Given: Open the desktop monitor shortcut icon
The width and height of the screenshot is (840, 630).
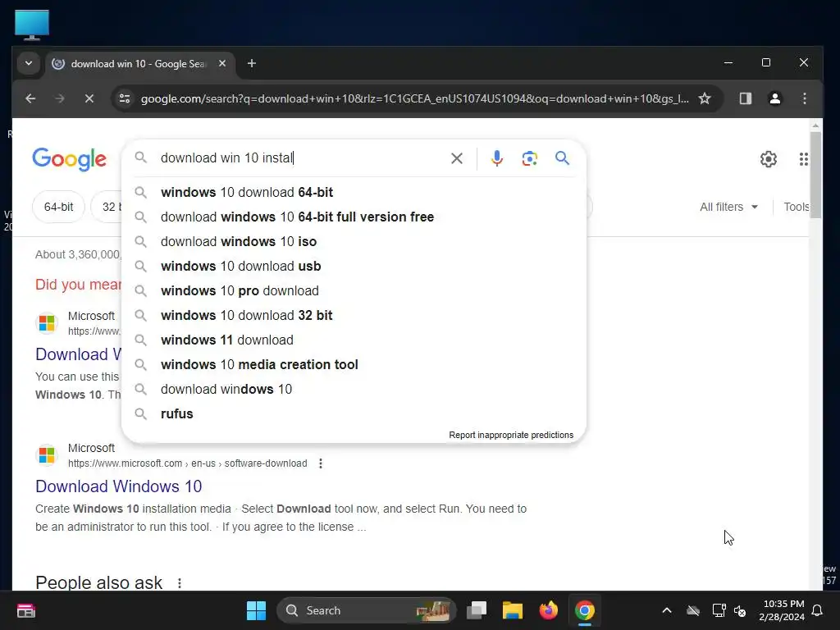Looking at the screenshot, I should pyautogui.click(x=32, y=25).
